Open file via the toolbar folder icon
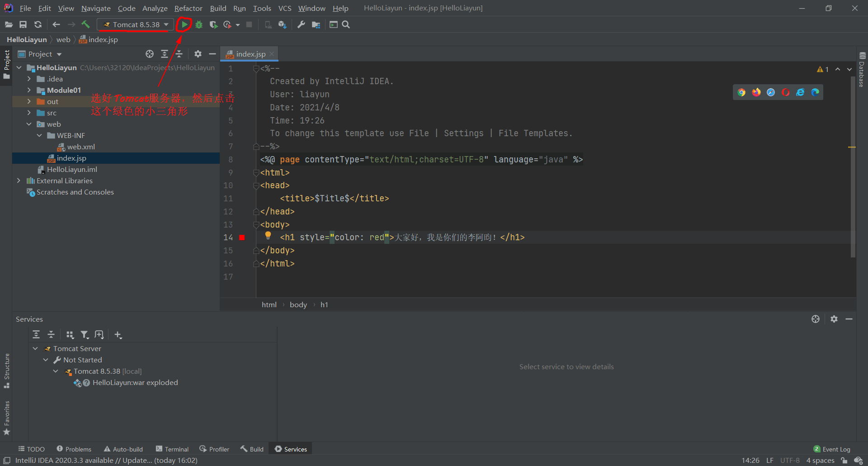 [x=9, y=24]
